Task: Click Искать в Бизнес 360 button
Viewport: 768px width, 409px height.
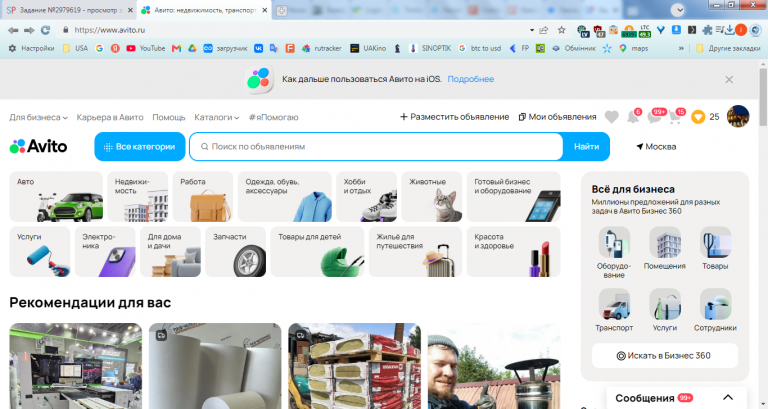Action: tap(664, 356)
